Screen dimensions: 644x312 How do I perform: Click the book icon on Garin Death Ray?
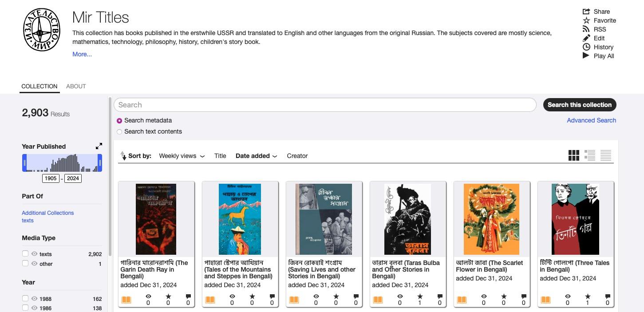[x=126, y=300]
